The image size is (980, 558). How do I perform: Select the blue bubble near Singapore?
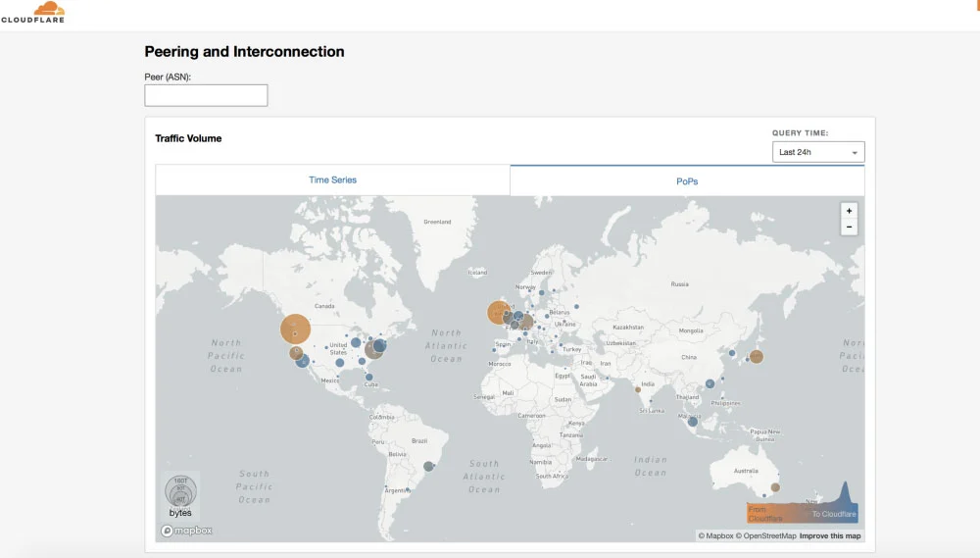coord(693,422)
